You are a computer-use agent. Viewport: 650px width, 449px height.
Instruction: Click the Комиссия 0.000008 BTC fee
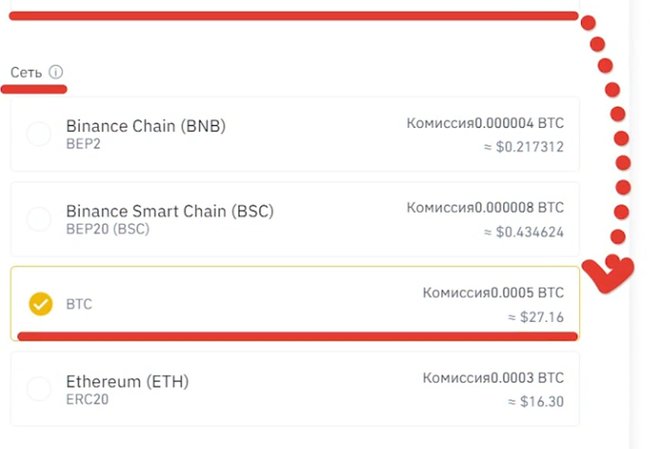point(485,207)
